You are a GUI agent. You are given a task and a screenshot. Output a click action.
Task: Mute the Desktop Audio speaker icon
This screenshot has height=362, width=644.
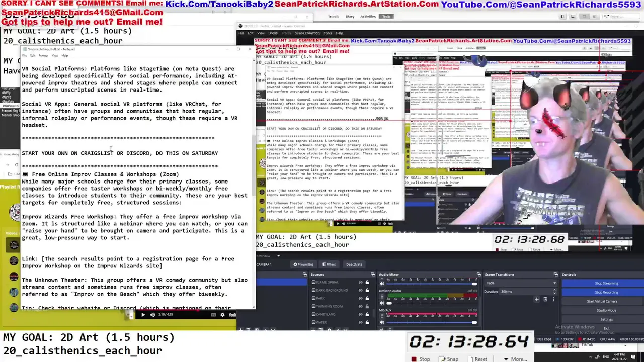(x=382, y=303)
